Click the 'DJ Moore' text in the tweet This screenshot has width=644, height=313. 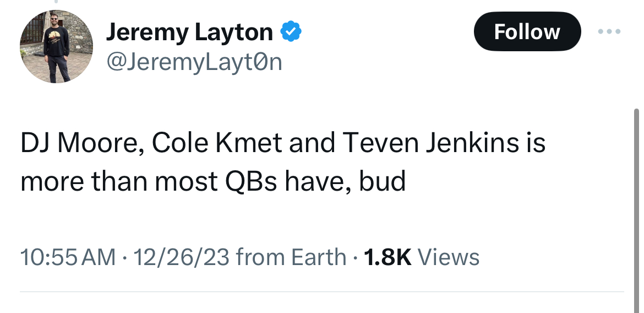tap(81, 143)
